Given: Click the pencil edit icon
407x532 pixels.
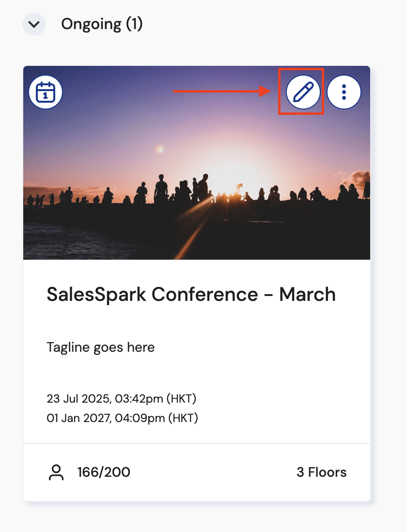Looking at the screenshot, I should [x=303, y=92].
